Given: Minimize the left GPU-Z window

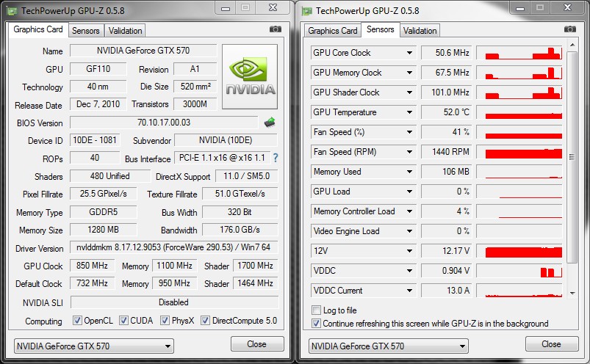Looking at the screenshot, I should (226, 8).
